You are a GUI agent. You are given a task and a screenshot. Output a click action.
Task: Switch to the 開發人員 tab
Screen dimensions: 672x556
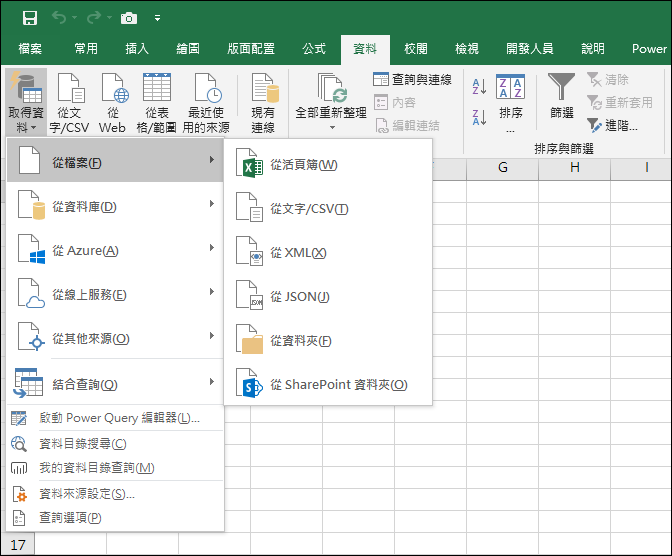pos(530,49)
